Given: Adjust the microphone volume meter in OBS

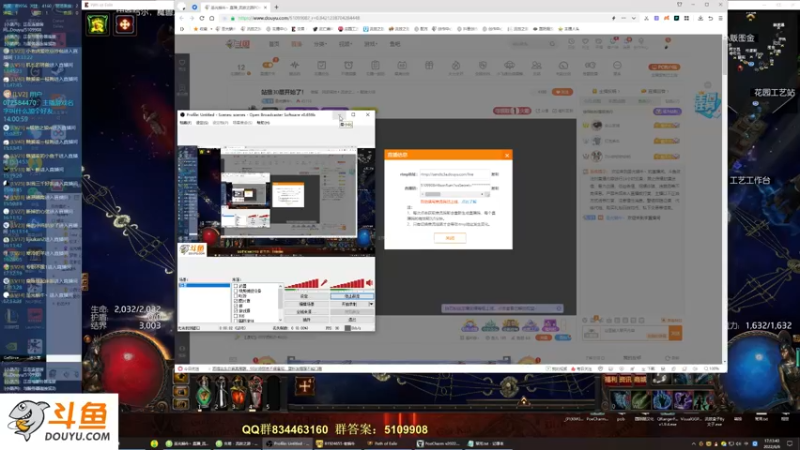Looking at the screenshot, I should click(302, 283).
